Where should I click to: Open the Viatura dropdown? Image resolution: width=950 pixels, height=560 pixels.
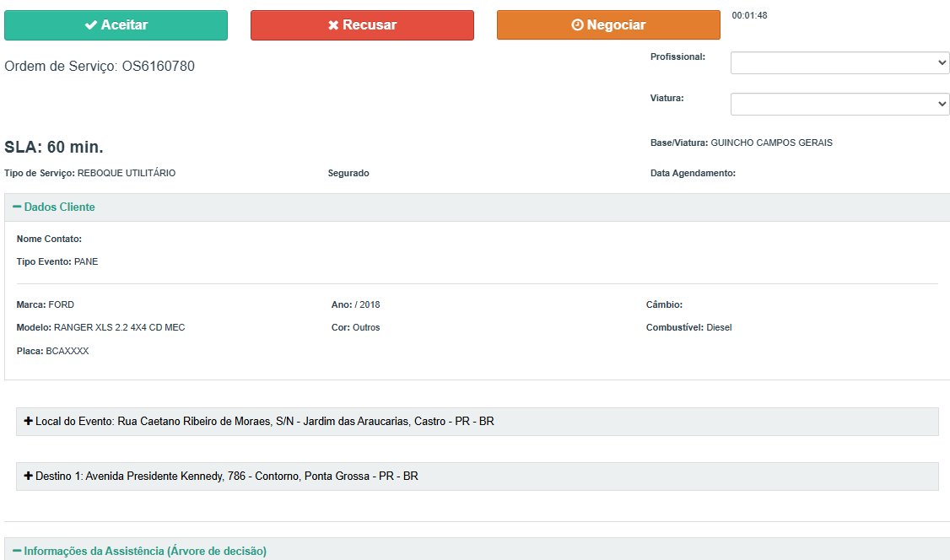(839, 104)
